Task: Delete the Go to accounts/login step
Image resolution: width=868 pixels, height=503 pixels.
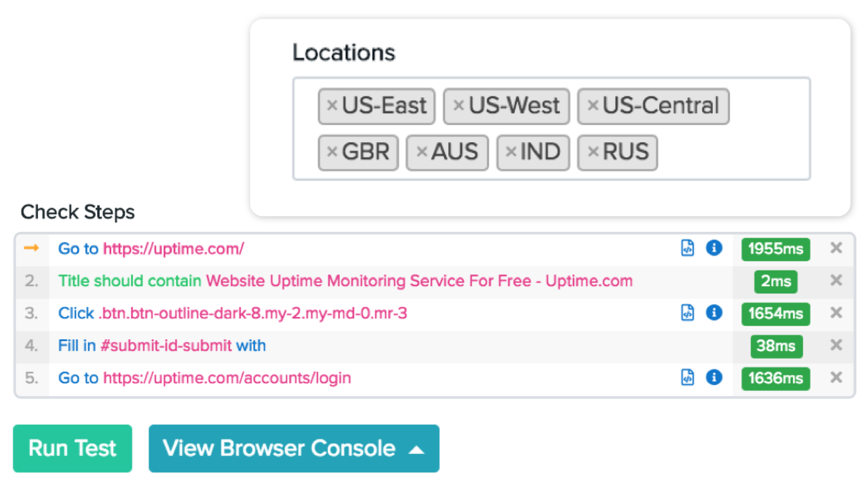Action: [x=836, y=377]
